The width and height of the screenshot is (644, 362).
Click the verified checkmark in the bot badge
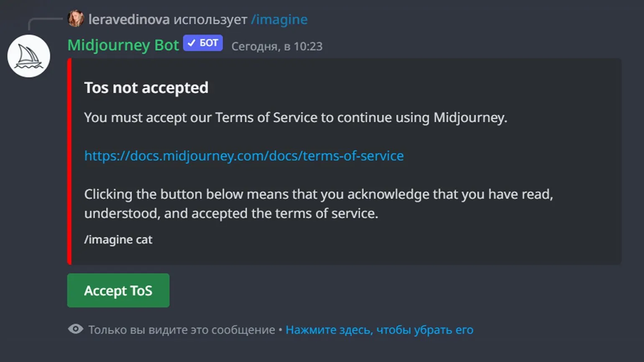coord(192,43)
